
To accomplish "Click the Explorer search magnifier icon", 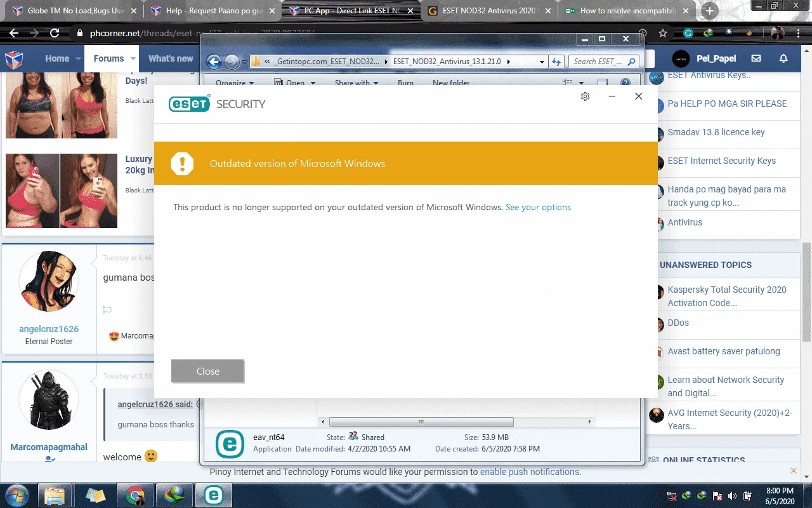I will point(631,62).
